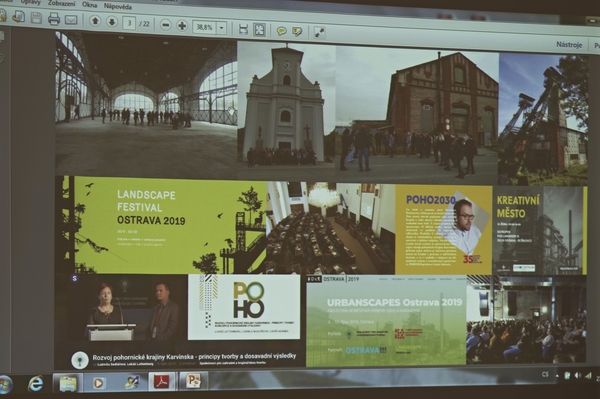Viewport: 600px width, 399px height.
Task: Open the Okna menu
Action: pyautogui.click(x=89, y=5)
